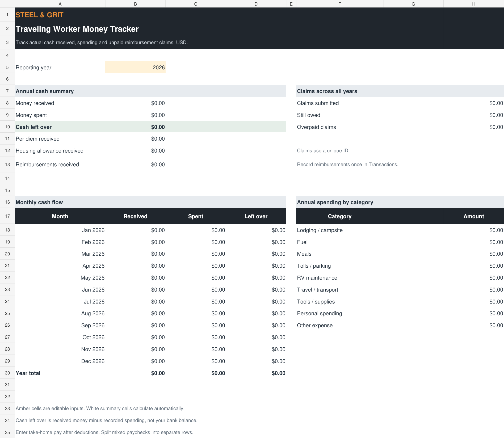
Task: Click the 'Claims use a unique ID.' note
Action: (323, 151)
